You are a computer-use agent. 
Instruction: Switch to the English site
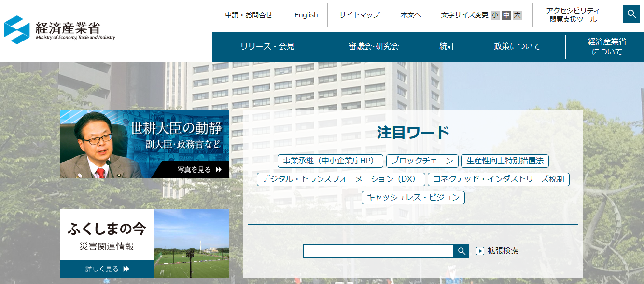pos(306,15)
